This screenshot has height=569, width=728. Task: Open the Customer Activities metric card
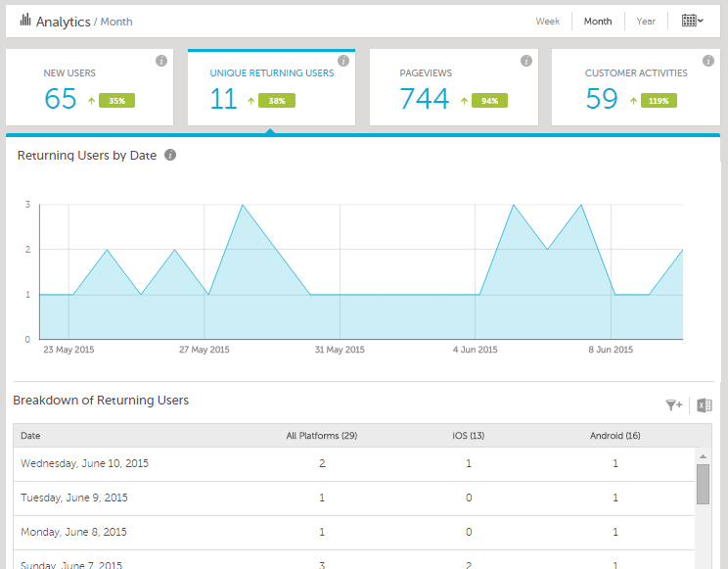pos(636,88)
